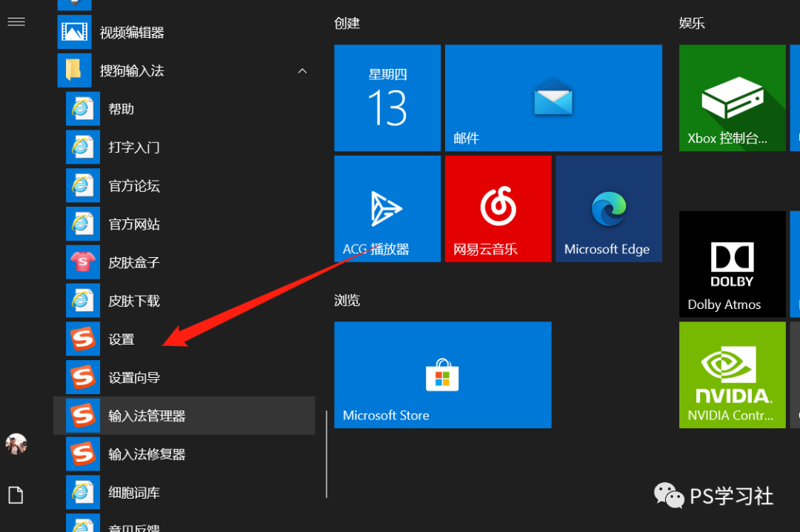The height and width of the screenshot is (532, 800).
Task: Select 设置向导 text entry
Action: (133, 377)
